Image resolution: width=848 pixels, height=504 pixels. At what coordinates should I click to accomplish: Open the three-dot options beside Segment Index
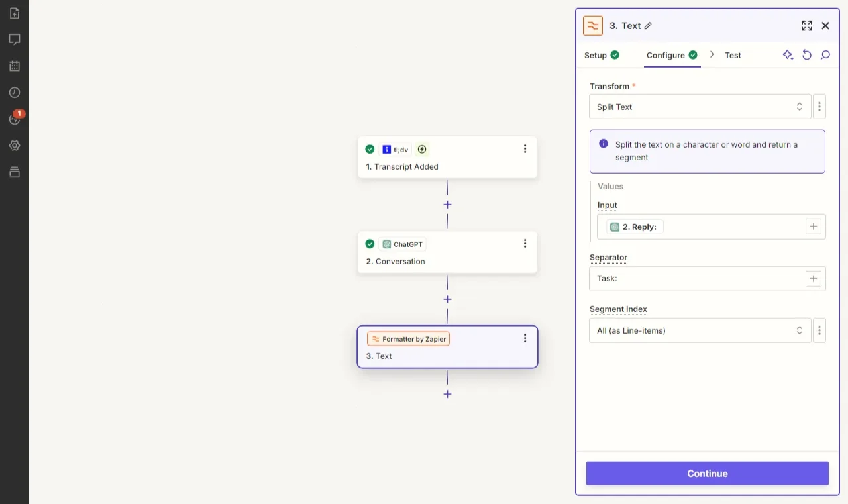pyautogui.click(x=820, y=330)
